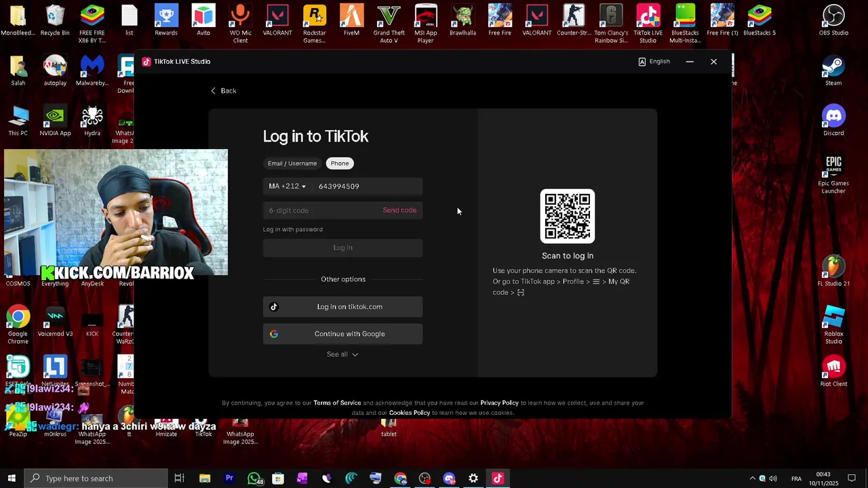Open This PC desktop icon
Image resolution: width=868 pixels, height=488 pixels.
click(18, 121)
